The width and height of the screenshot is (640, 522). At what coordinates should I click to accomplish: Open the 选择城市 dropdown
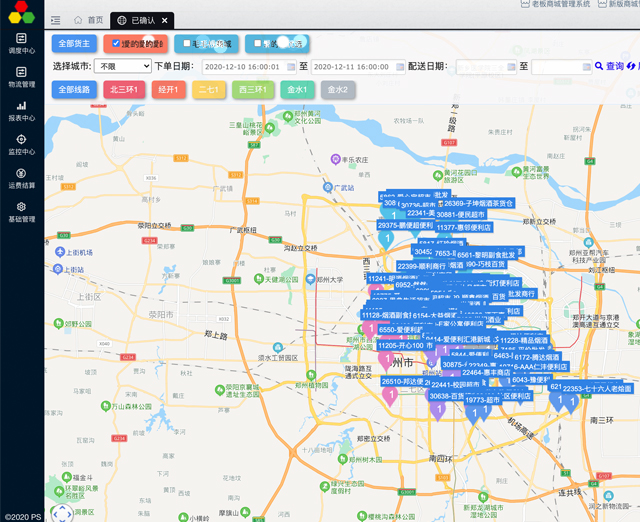[122, 66]
